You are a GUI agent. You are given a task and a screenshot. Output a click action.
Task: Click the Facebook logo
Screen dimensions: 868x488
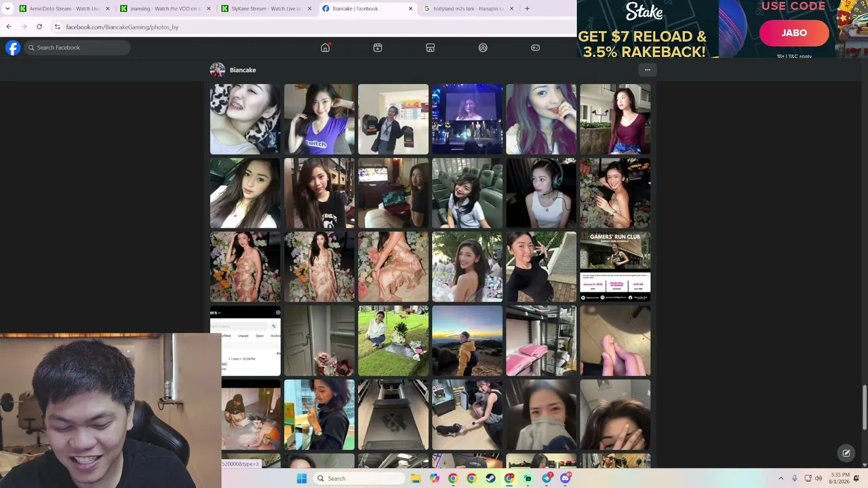coord(13,47)
